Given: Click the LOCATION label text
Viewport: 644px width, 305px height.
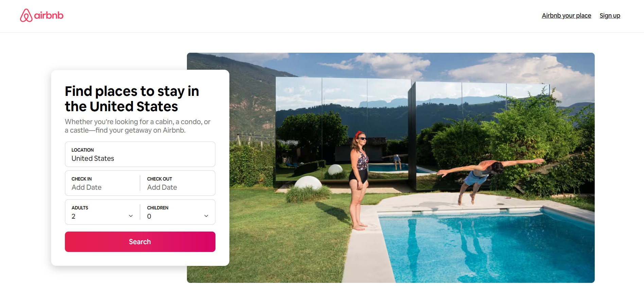Looking at the screenshot, I should pos(83,150).
